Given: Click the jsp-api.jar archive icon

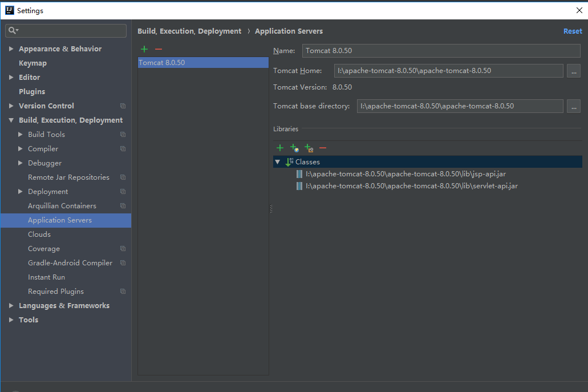Looking at the screenshot, I should pyautogui.click(x=299, y=174).
